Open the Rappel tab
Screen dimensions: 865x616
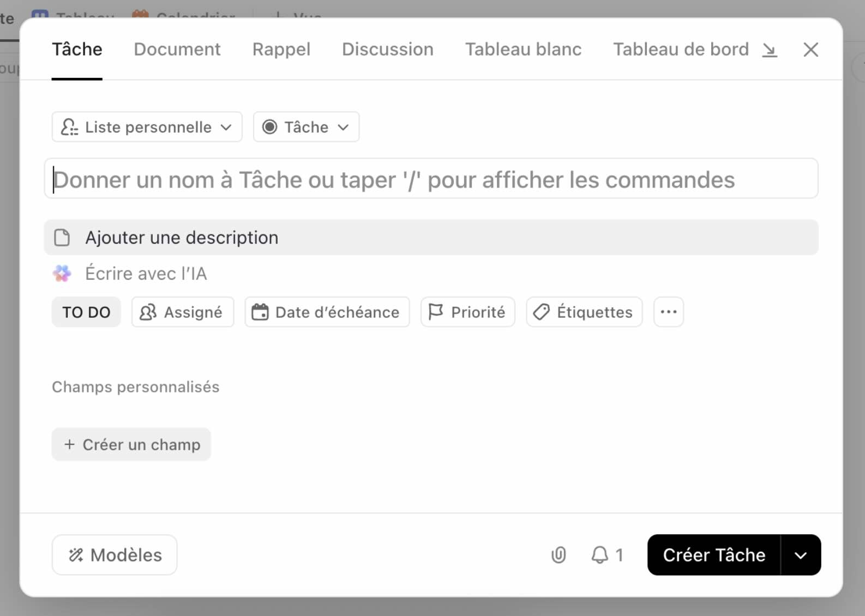(x=281, y=50)
